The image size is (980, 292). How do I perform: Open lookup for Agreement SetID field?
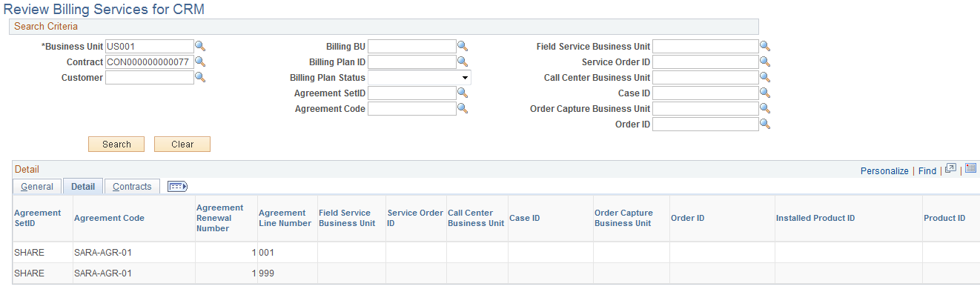point(462,93)
